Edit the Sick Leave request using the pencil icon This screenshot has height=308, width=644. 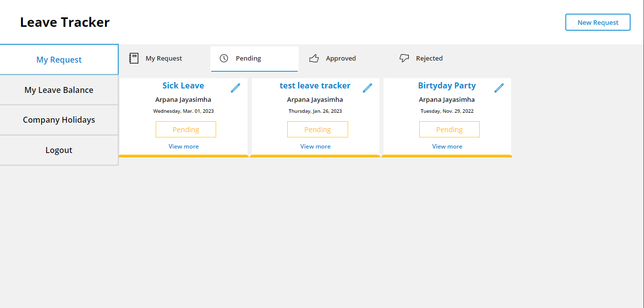(235, 87)
